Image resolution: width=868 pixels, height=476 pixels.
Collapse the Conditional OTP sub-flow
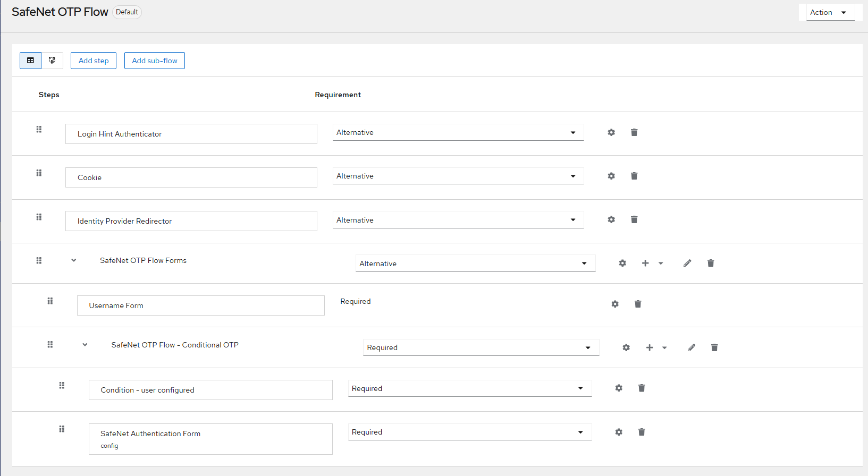click(x=85, y=345)
